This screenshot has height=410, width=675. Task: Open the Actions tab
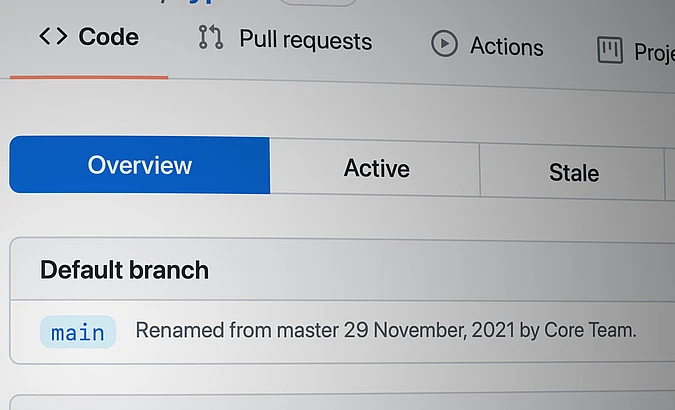pos(506,46)
